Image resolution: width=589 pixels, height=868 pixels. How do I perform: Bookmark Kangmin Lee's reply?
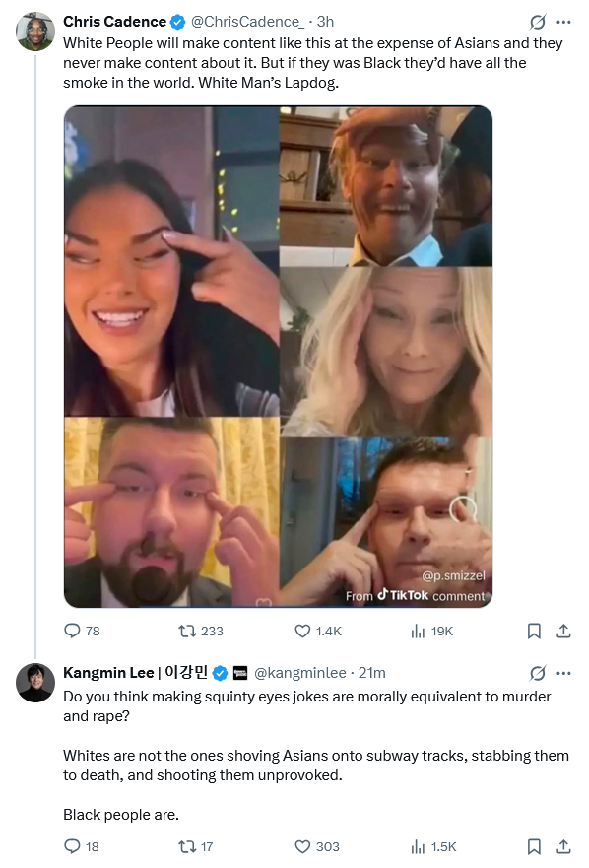point(534,846)
